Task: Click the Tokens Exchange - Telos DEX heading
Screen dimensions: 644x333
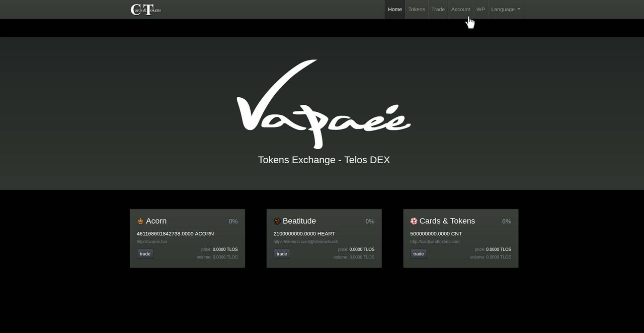Action: pos(324,160)
